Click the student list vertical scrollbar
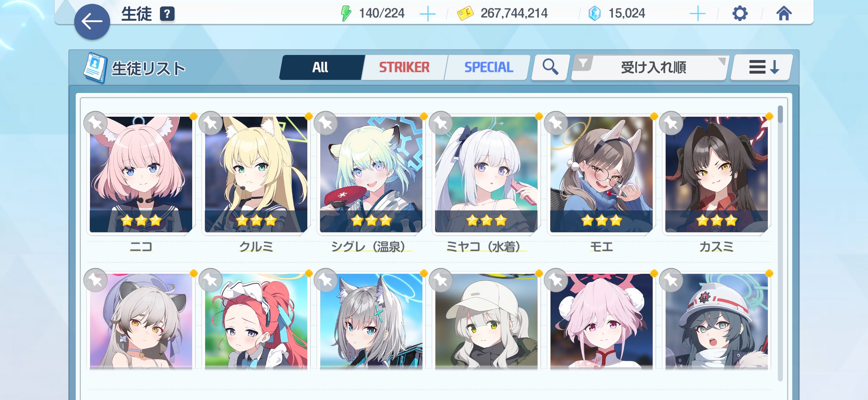Image resolution: width=868 pixels, height=400 pixels. [780, 243]
